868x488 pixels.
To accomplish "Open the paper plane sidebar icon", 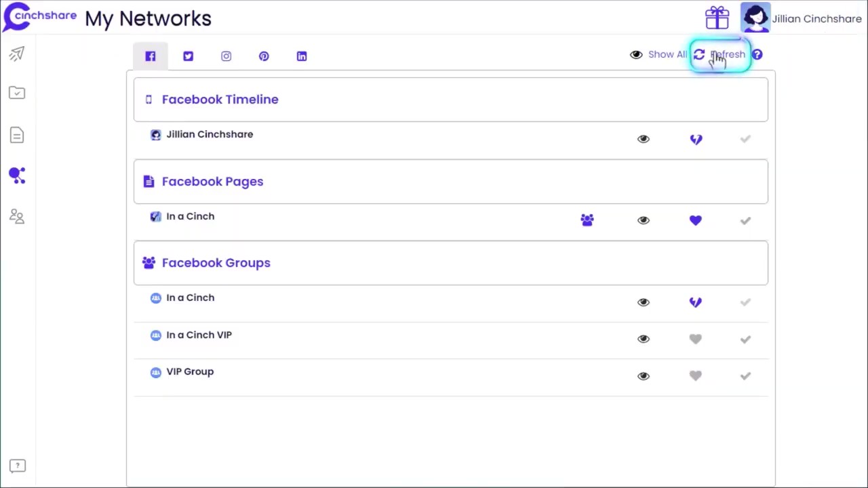I will 17,54.
